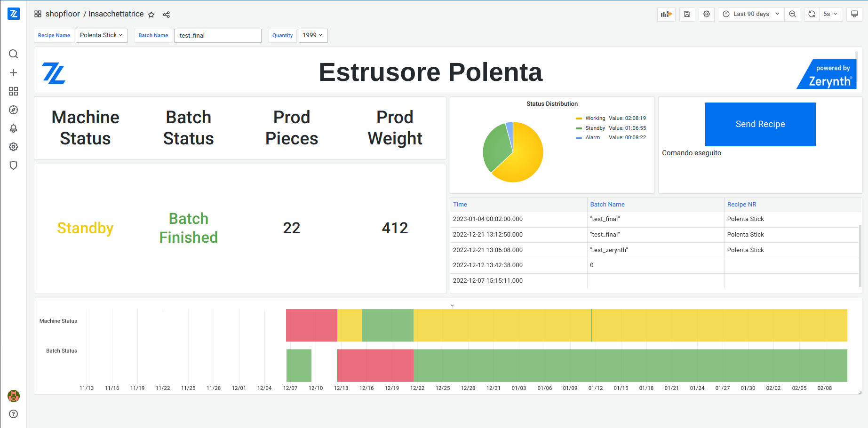Image resolution: width=868 pixels, height=428 pixels.
Task: Click the Add panel icon in the toolbar
Action: click(x=666, y=14)
